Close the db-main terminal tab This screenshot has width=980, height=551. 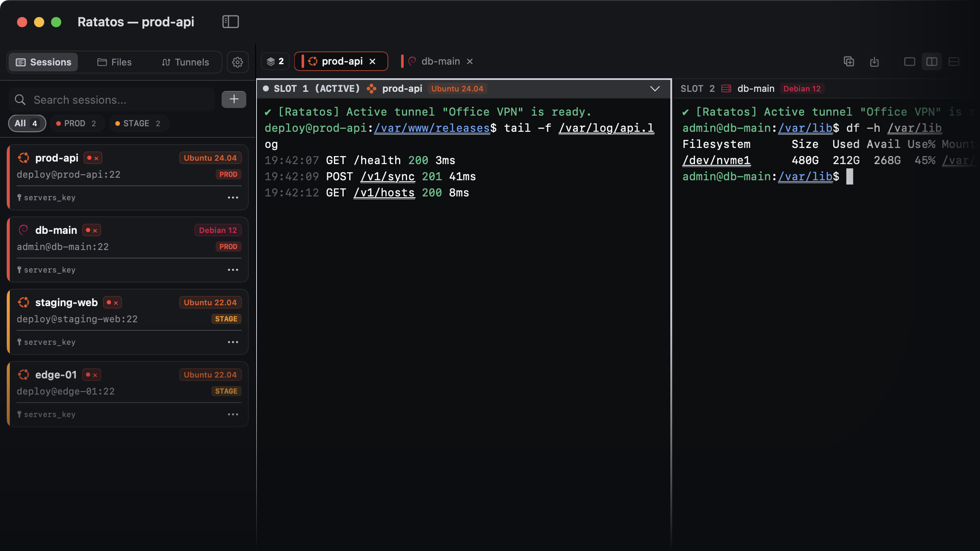coord(470,62)
